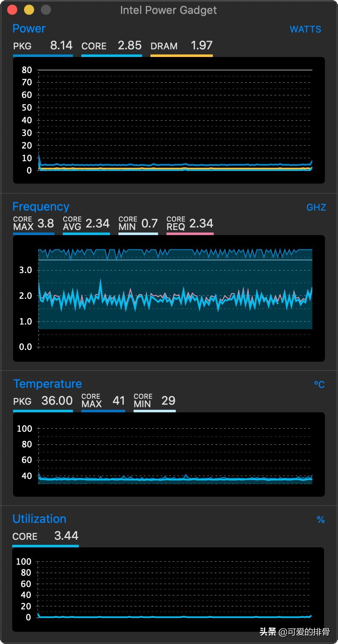Click the pink CORE REQ legend bar
338x644 pixels.
[190, 233]
